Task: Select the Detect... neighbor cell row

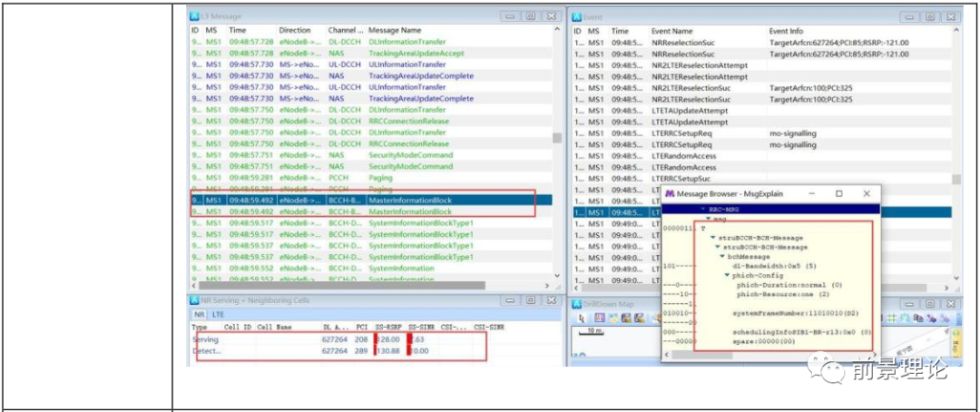Action: (338, 351)
